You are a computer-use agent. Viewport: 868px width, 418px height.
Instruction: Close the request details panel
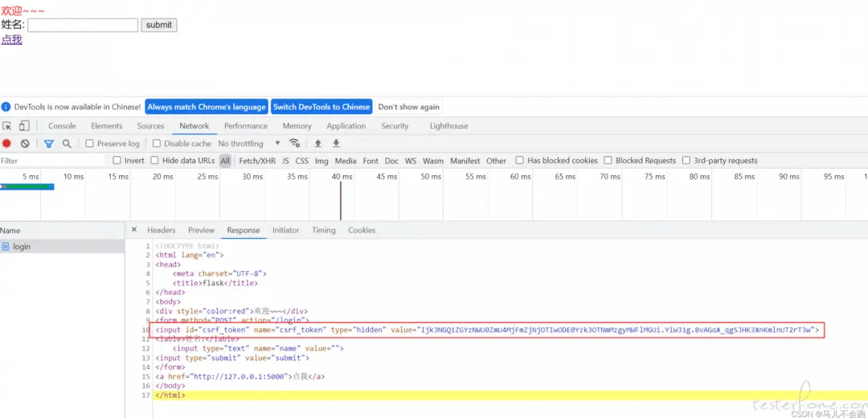pyautogui.click(x=134, y=230)
